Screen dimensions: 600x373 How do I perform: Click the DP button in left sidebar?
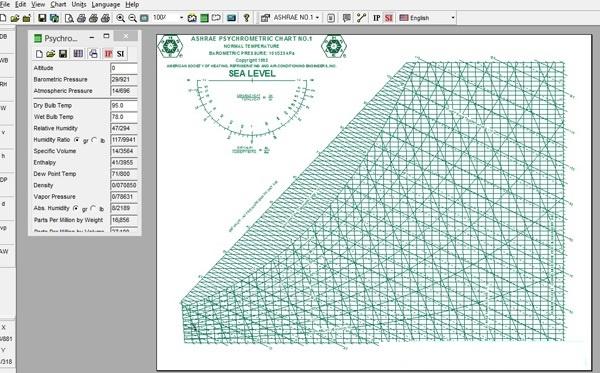(x=4, y=179)
